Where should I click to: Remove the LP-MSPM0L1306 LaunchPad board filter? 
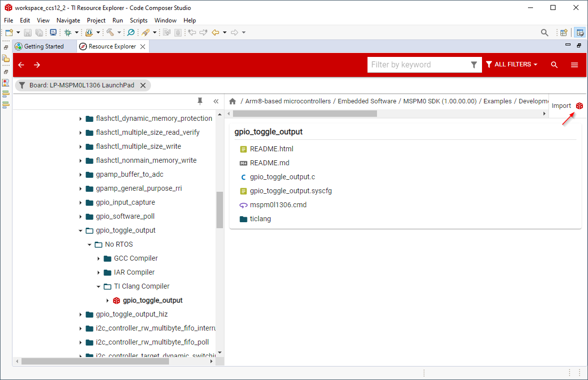tap(143, 85)
